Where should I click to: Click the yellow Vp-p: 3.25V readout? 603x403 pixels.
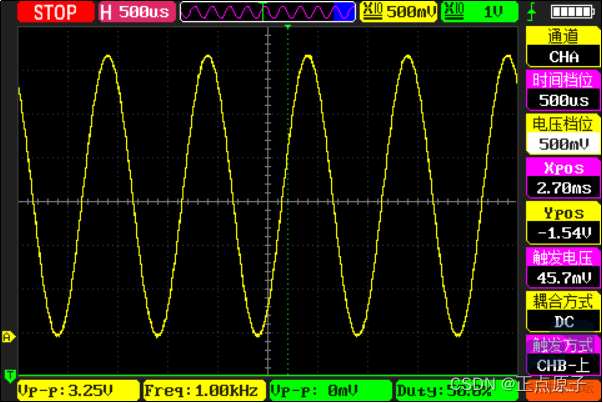pyautogui.click(x=78, y=391)
